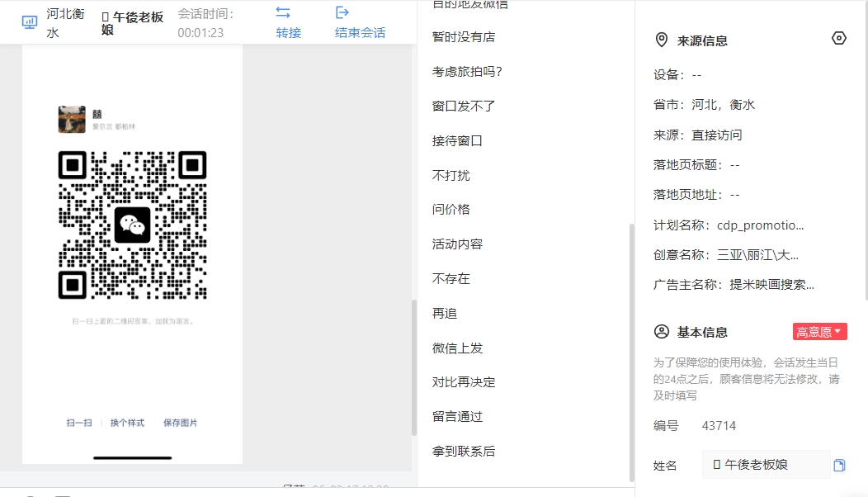Select quick reply 考虑旅拍吗?
The image size is (868, 497).
(x=467, y=72)
